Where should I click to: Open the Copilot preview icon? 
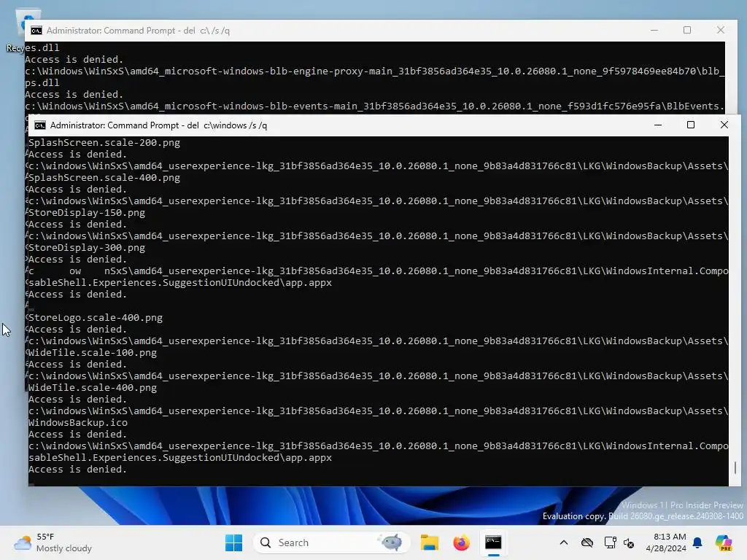click(x=724, y=542)
